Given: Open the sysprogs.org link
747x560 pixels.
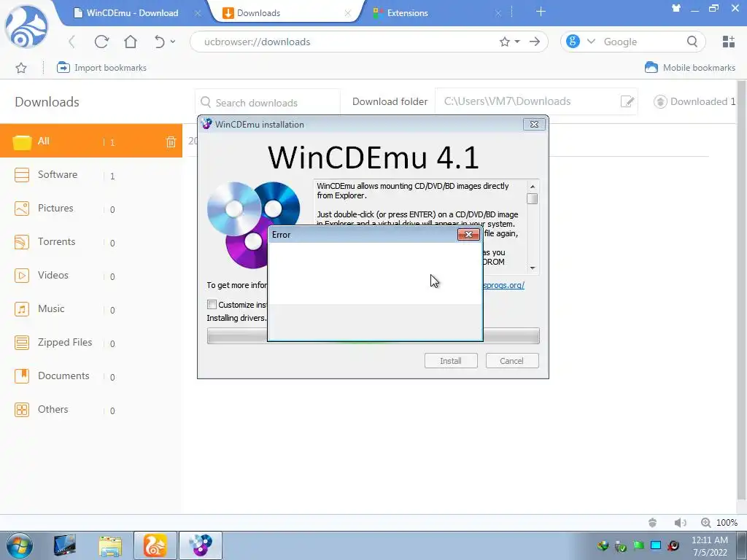Looking at the screenshot, I should pyautogui.click(x=503, y=285).
